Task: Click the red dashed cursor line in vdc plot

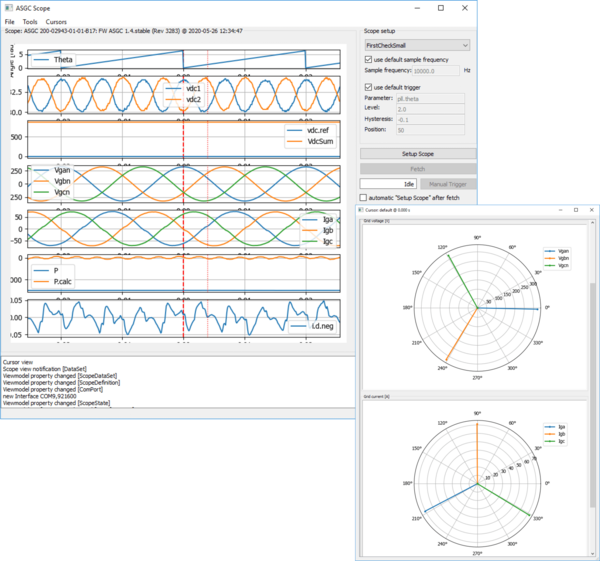Action: tap(184, 138)
